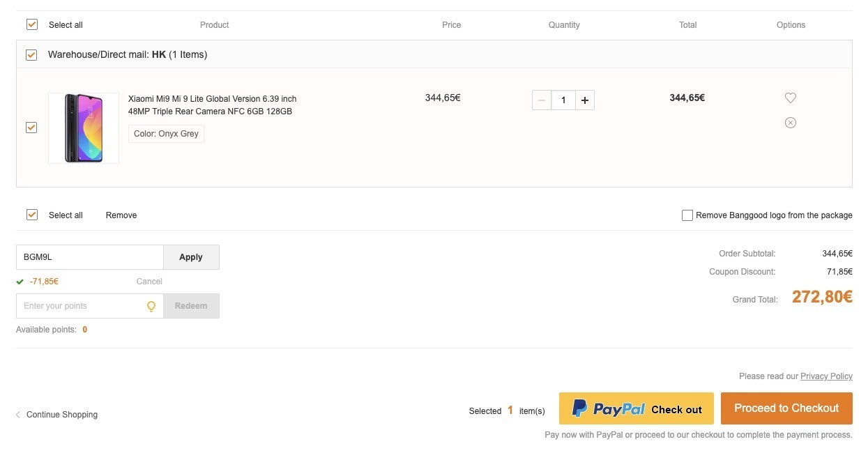Screen dimensions: 868x460
Task: Click the points info lightbulb icon
Action: click(x=151, y=306)
